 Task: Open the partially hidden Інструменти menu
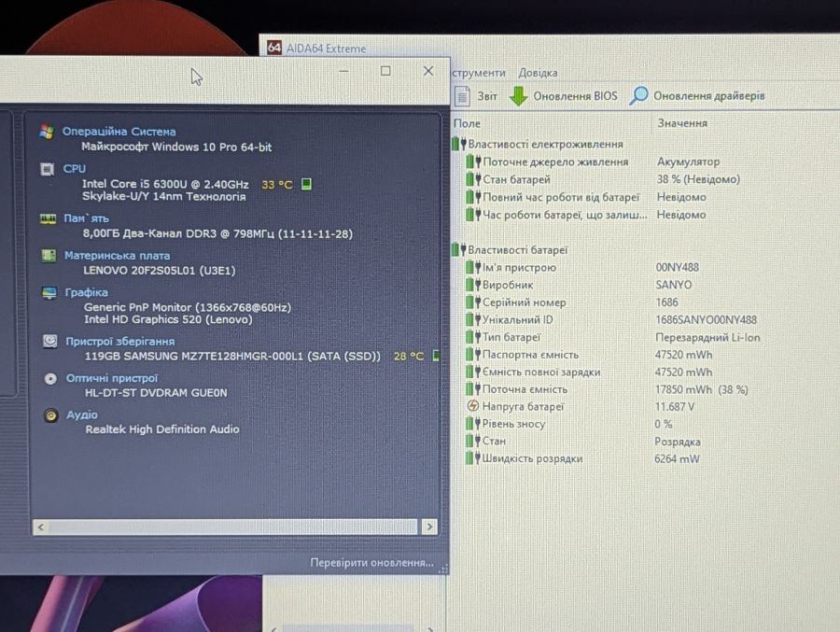[x=479, y=73]
